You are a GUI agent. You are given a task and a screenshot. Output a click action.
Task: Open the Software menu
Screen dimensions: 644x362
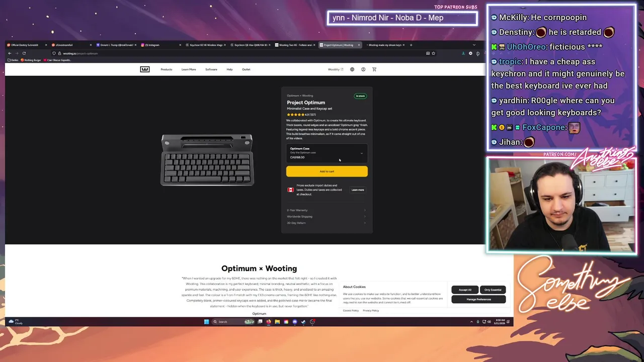pyautogui.click(x=211, y=69)
